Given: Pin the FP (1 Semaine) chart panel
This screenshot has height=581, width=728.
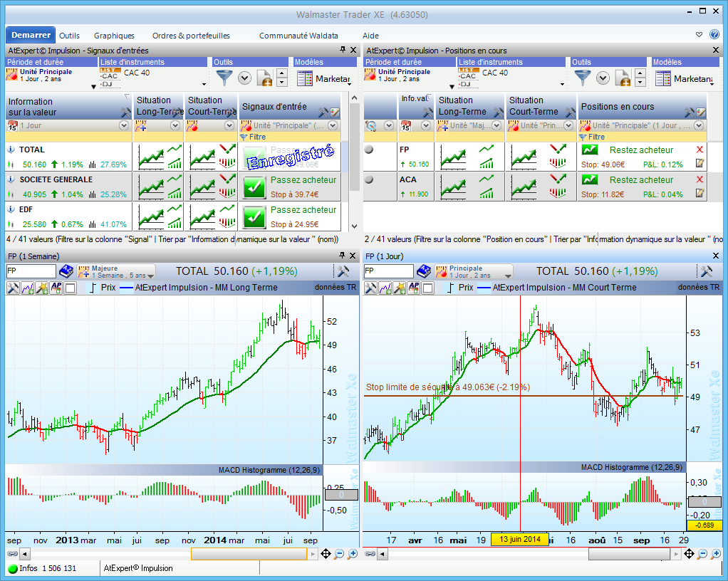Looking at the screenshot, I should 342,255.
